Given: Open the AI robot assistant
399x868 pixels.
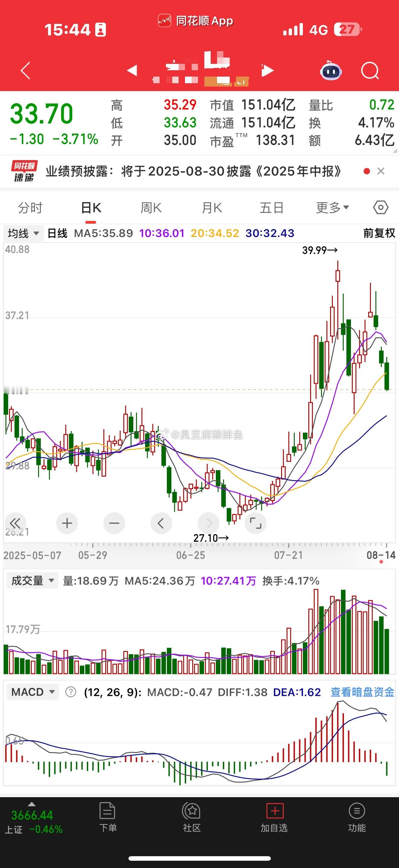Looking at the screenshot, I should (331, 71).
